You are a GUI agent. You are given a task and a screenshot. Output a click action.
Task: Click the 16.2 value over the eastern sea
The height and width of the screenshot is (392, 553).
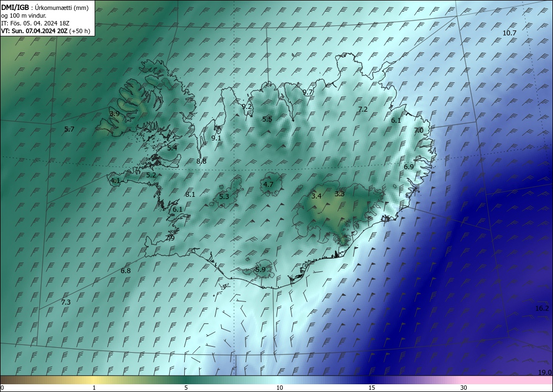click(x=542, y=309)
